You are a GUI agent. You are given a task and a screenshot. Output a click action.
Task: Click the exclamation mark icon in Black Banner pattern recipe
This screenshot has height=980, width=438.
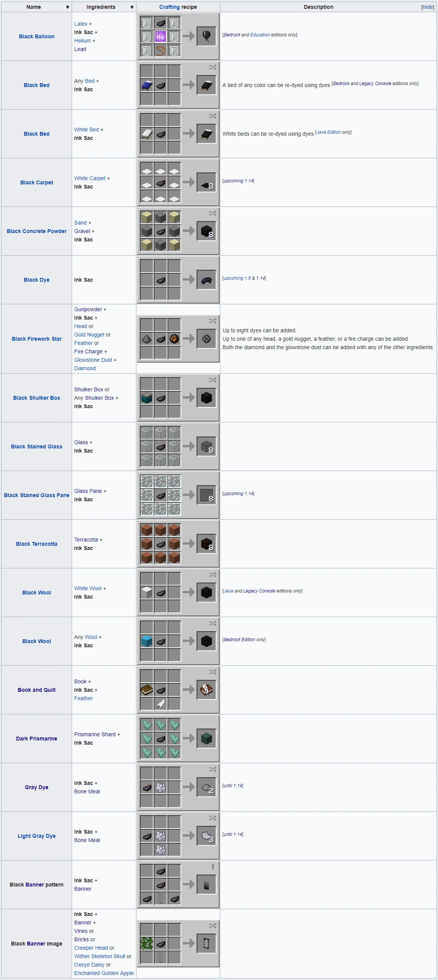click(213, 867)
